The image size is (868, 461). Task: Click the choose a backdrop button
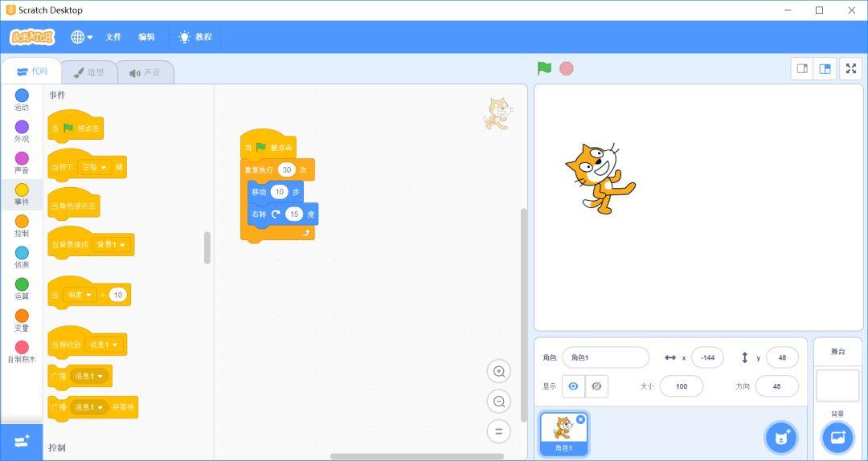point(838,437)
